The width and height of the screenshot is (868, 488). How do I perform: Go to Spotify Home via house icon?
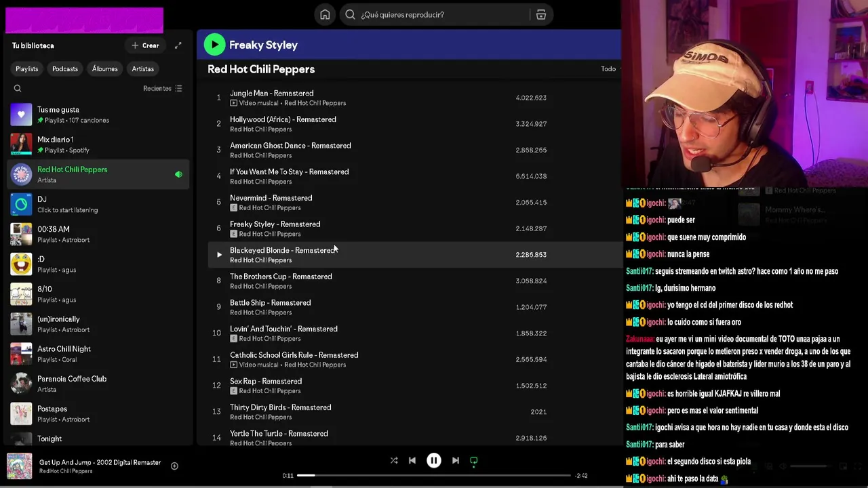point(325,14)
